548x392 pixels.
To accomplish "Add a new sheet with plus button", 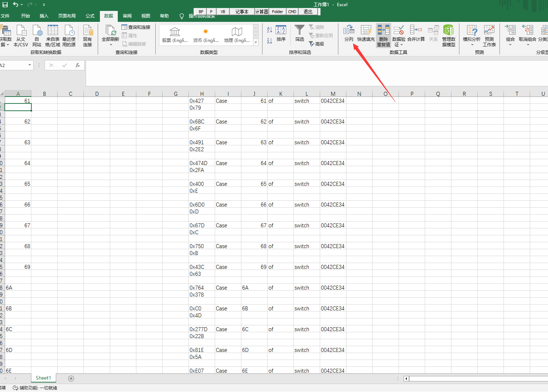I will 71,379.
